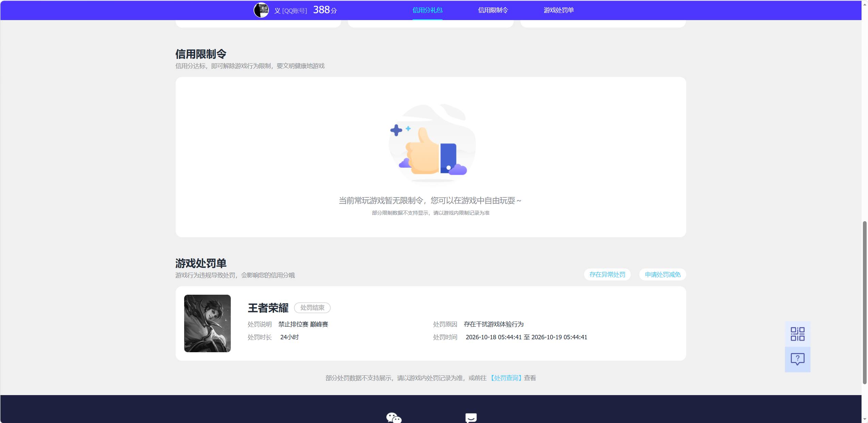Click the 当前常玩游戏暂无限制令 message
Viewport: 868px width, 423px height.
430,200
